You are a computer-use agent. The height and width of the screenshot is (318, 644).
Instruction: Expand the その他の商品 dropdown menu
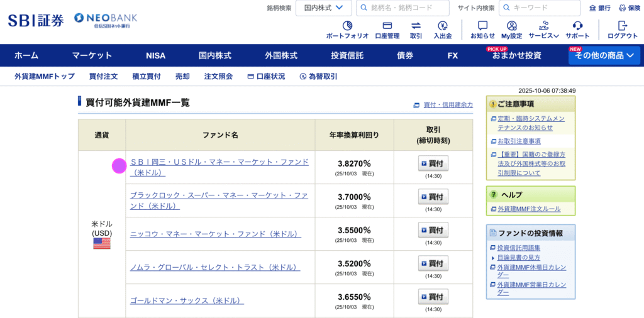(x=604, y=55)
